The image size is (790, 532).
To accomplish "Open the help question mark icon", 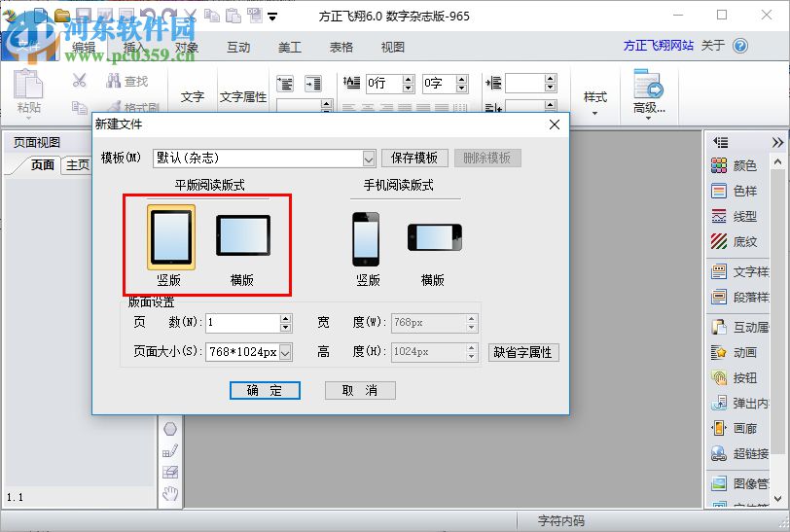I will (x=740, y=46).
